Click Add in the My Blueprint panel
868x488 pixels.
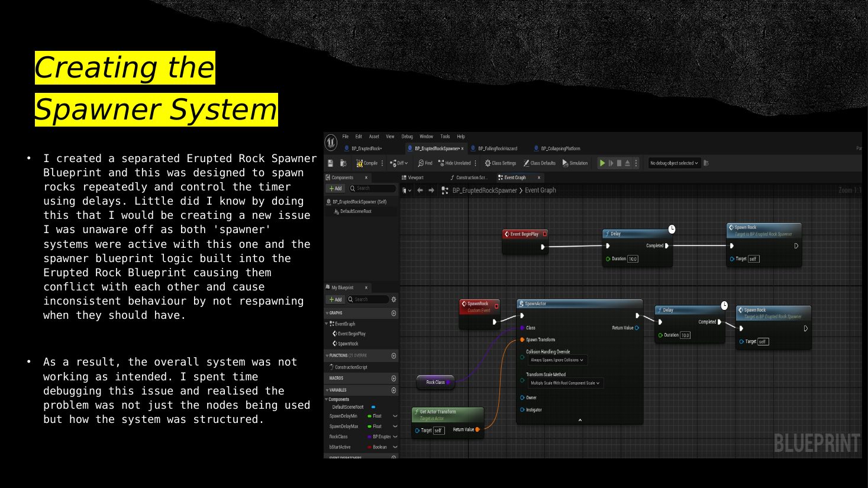(335, 299)
